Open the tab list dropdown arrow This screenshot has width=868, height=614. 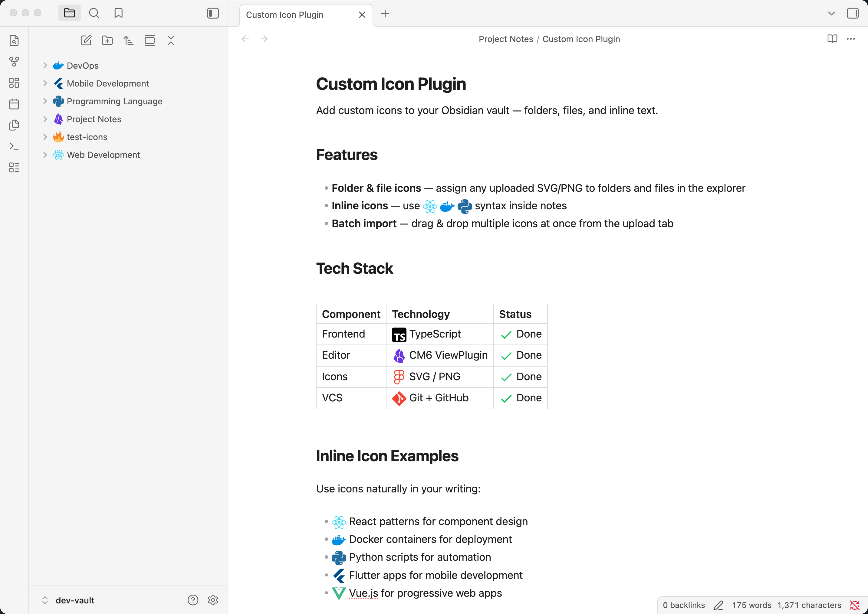pyautogui.click(x=831, y=14)
